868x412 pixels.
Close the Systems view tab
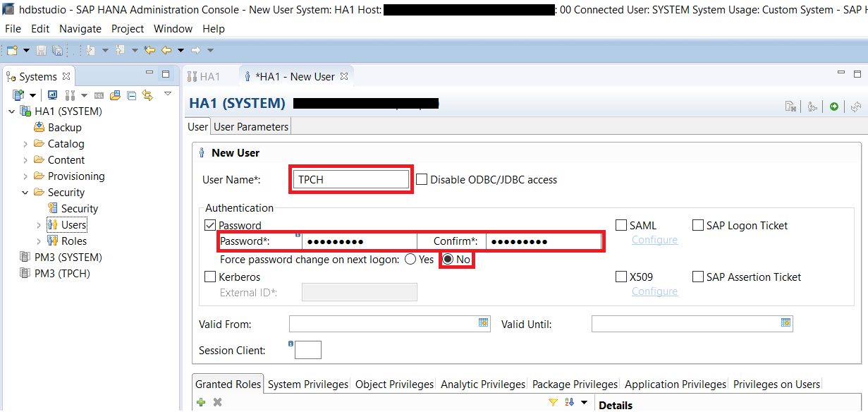click(x=66, y=75)
